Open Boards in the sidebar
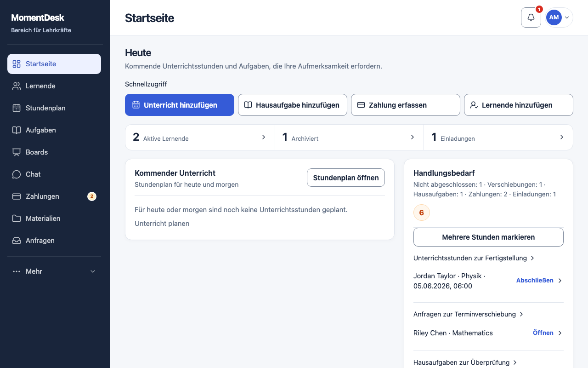The height and width of the screenshot is (368, 588). click(54, 152)
